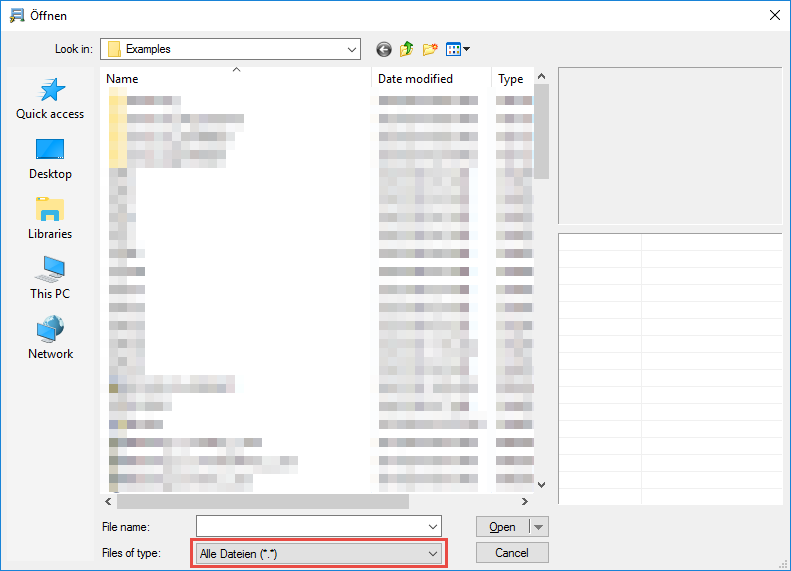The height and width of the screenshot is (571, 791).
Task: Open Quick access location
Action: point(50,99)
